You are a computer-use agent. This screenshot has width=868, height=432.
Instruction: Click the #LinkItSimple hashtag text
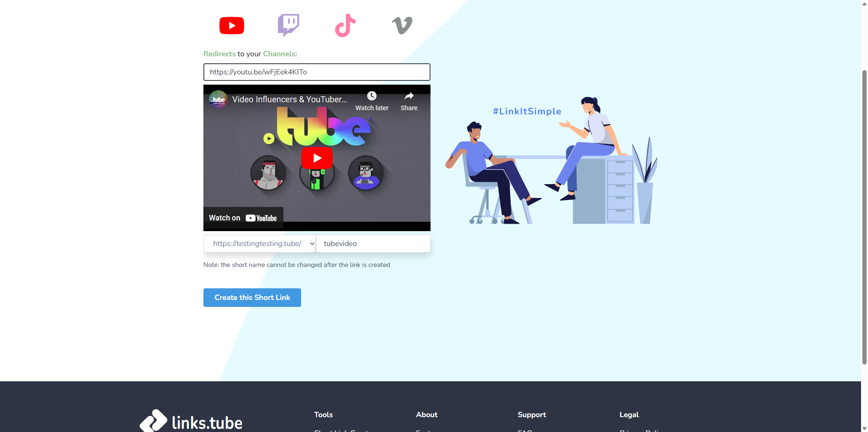click(x=527, y=112)
